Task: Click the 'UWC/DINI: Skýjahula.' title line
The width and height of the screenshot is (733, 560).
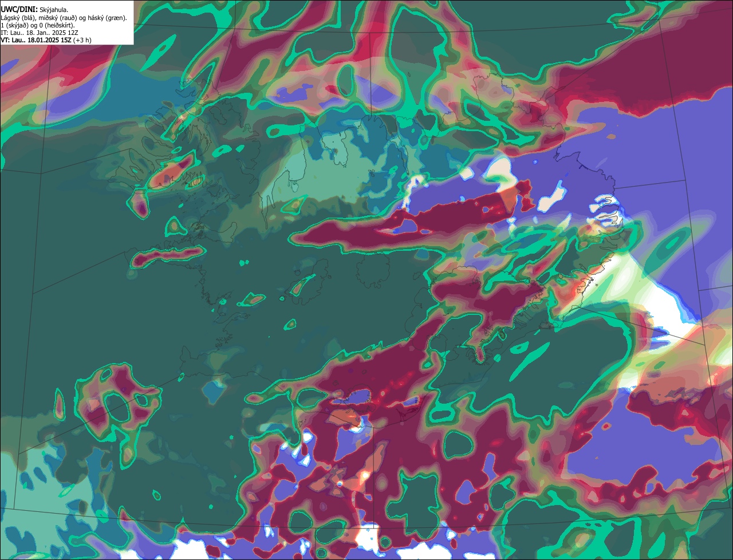Action: 34,10
